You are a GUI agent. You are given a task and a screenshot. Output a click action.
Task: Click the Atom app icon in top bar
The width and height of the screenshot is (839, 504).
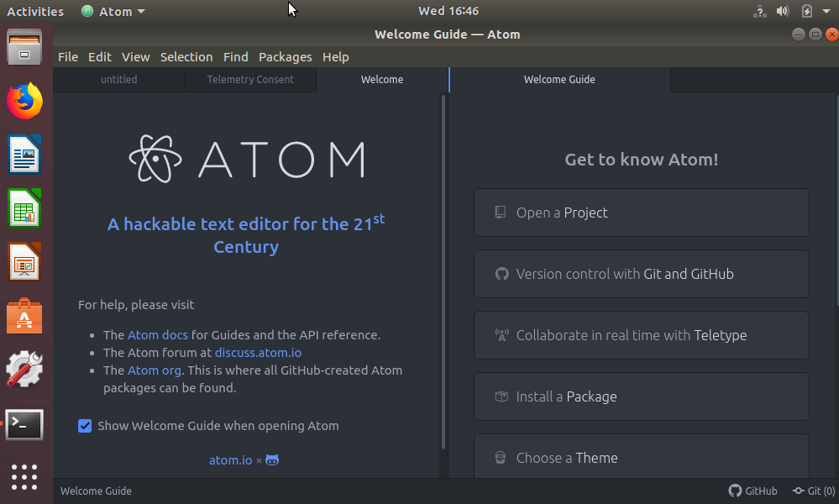[x=87, y=11]
